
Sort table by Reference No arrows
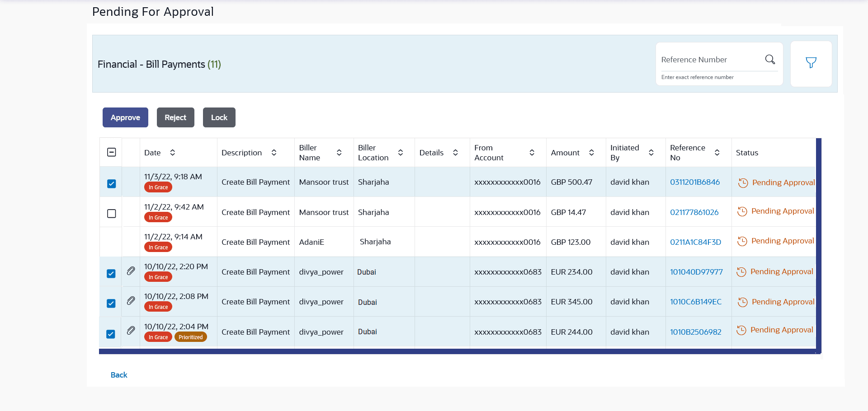(x=717, y=153)
